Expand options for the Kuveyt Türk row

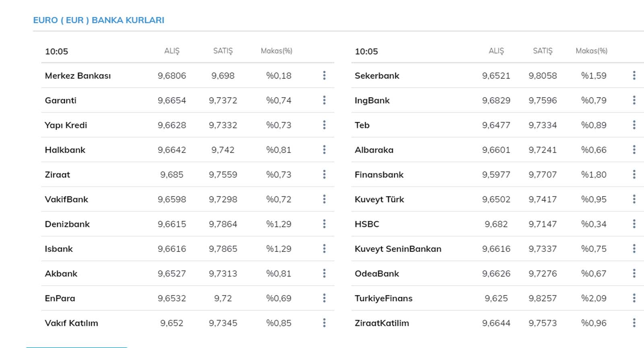coord(634,199)
